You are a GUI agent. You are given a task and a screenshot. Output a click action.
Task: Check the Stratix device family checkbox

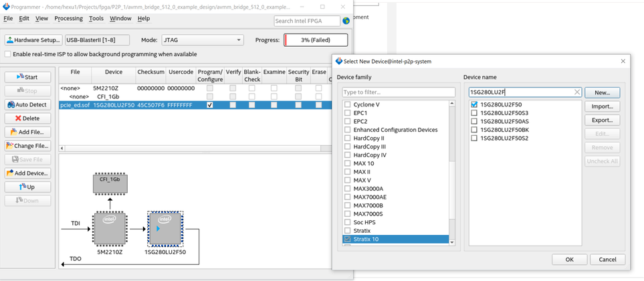[347, 230]
